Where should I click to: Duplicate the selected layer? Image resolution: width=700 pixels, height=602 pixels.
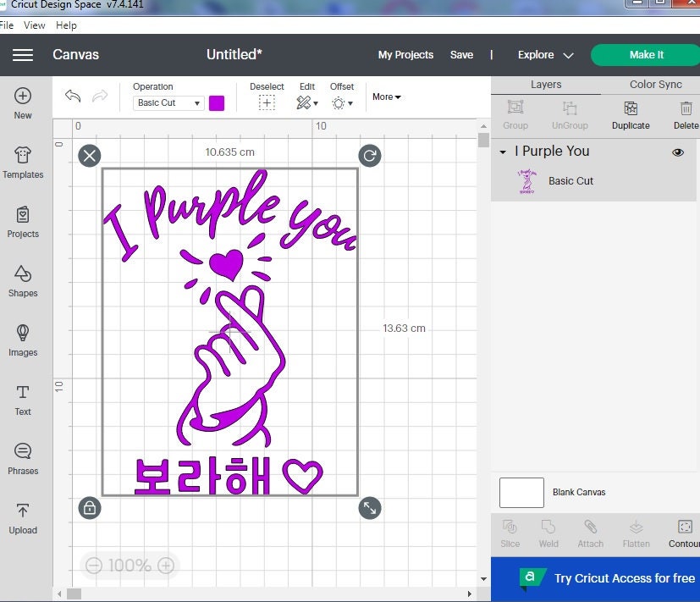[x=630, y=114]
